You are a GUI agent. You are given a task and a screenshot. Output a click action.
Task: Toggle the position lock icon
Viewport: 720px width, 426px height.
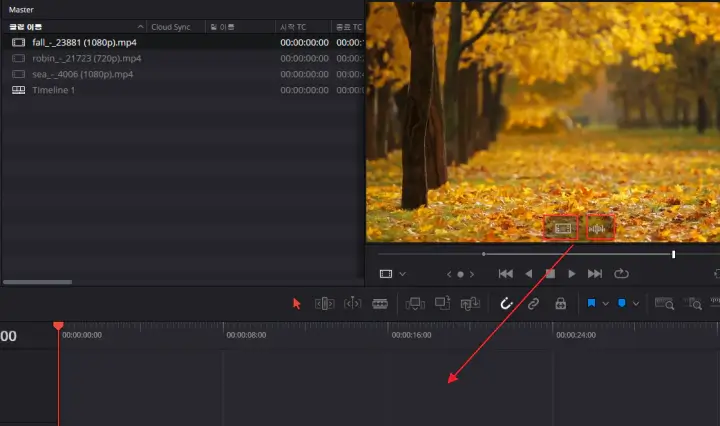coord(560,303)
